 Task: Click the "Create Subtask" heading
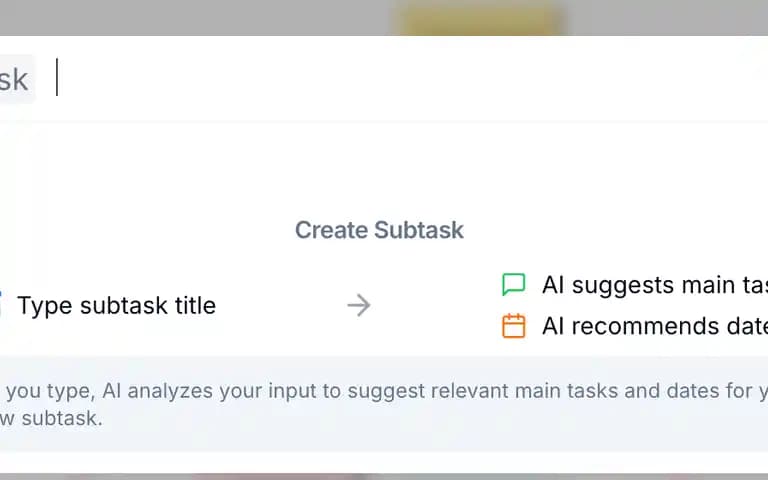[379, 230]
